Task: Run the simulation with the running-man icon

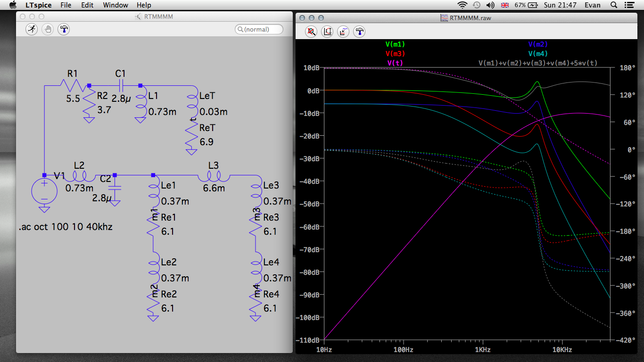Action: coord(32,29)
